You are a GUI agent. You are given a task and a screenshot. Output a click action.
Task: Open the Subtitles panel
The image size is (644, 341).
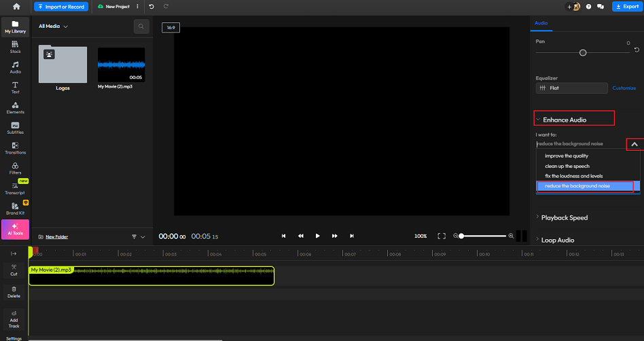pos(15,128)
